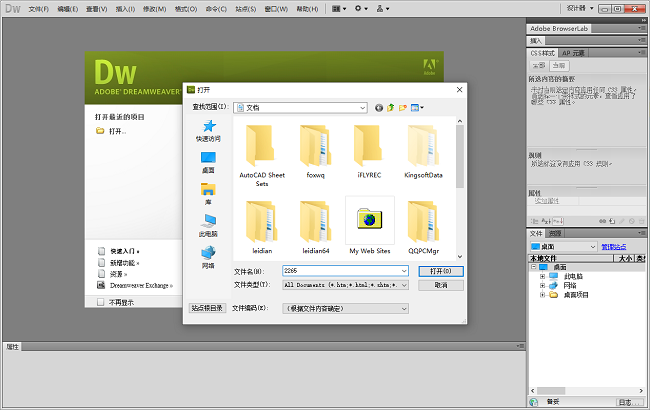The height and width of the screenshot is (410, 650).
Task: Create a new folder using toolbar icon
Action: (403, 107)
